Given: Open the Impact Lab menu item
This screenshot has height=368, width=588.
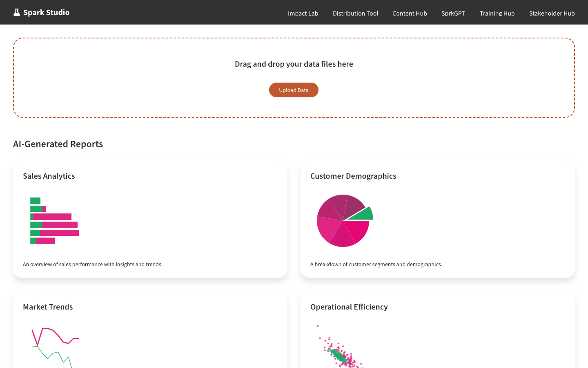Looking at the screenshot, I should tap(303, 13).
